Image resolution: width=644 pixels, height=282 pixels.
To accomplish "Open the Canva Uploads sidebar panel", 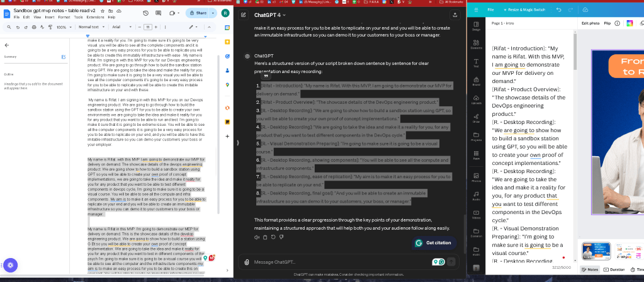I will point(476,99).
